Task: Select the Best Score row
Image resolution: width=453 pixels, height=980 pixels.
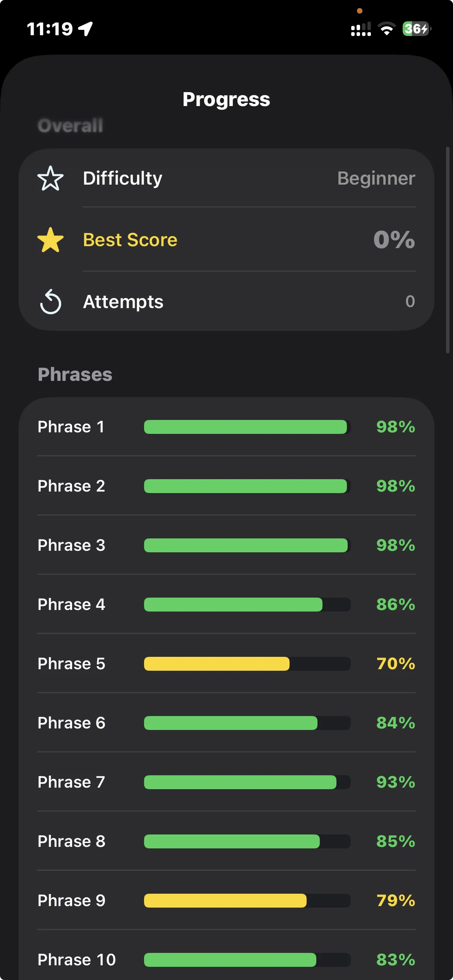Action: point(226,240)
